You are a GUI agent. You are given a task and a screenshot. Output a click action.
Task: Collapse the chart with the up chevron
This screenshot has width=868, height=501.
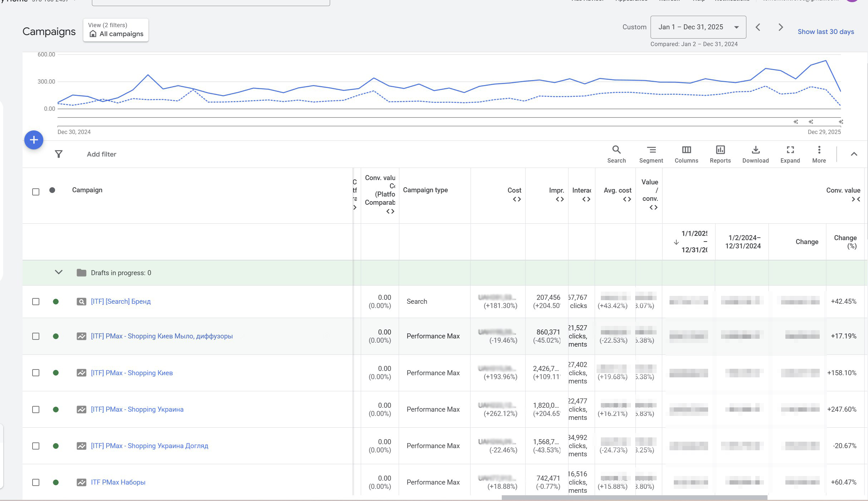pos(854,154)
